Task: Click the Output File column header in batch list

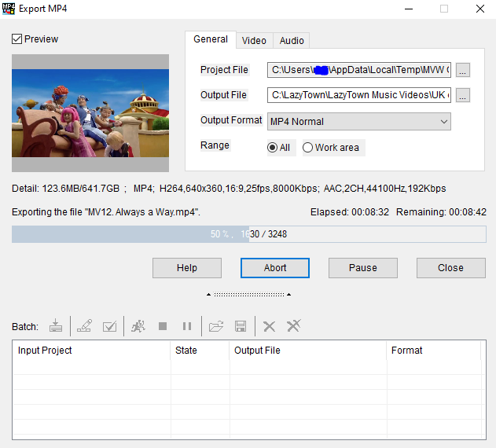Action: click(x=308, y=351)
